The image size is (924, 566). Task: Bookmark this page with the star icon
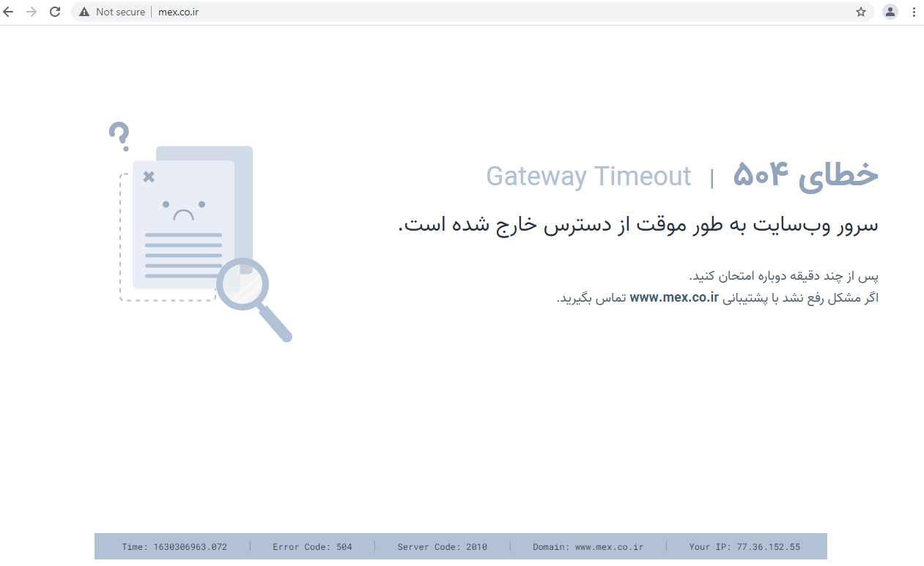coord(860,12)
